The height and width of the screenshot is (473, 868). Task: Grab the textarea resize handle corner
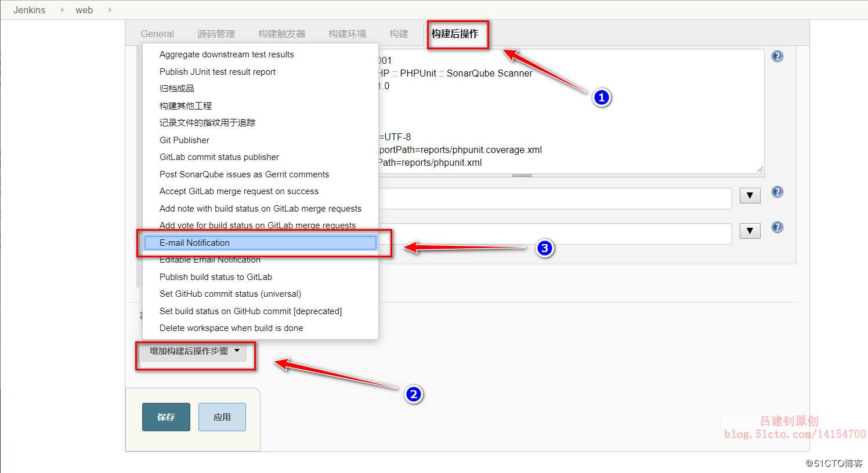(x=759, y=169)
